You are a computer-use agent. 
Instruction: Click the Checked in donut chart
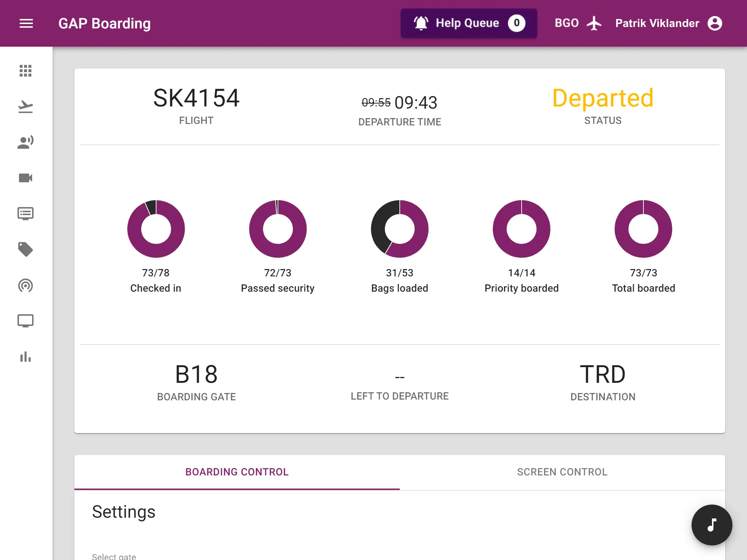[x=156, y=229]
